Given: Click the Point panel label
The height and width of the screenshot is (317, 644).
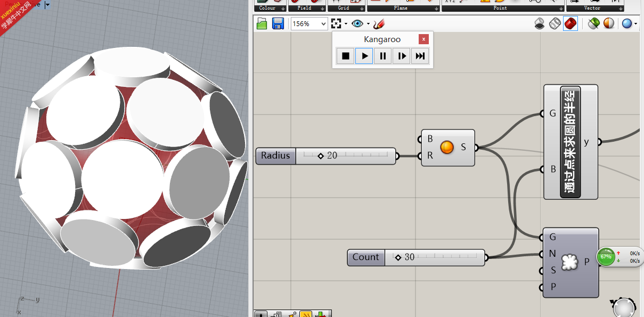Looking at the screenshot, I should pos(500,8).
